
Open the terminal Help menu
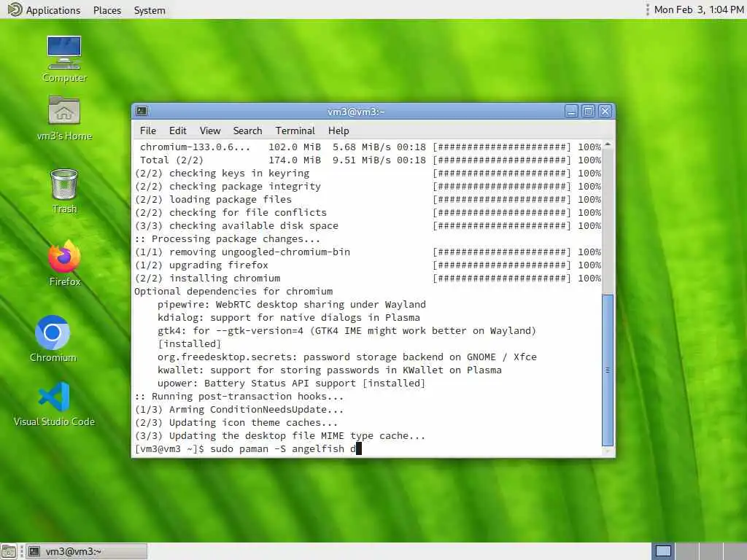coord(338,131)
